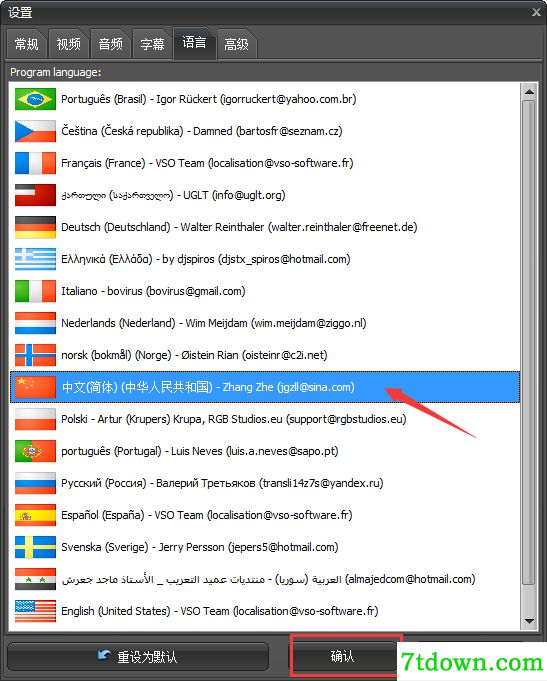Viewport: 547px width, 681px height.
Task: Click the 重设为默认 reset button
Action: pos(138,657)
